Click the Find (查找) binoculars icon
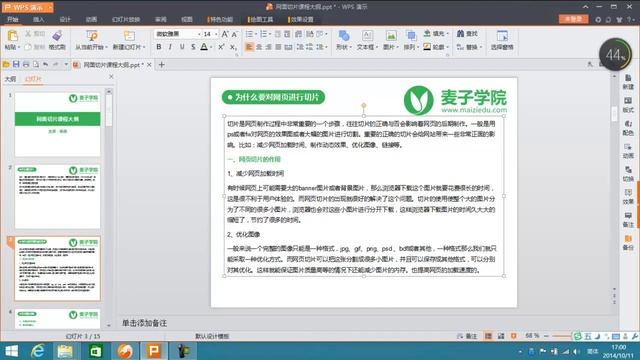 point(460,33)
